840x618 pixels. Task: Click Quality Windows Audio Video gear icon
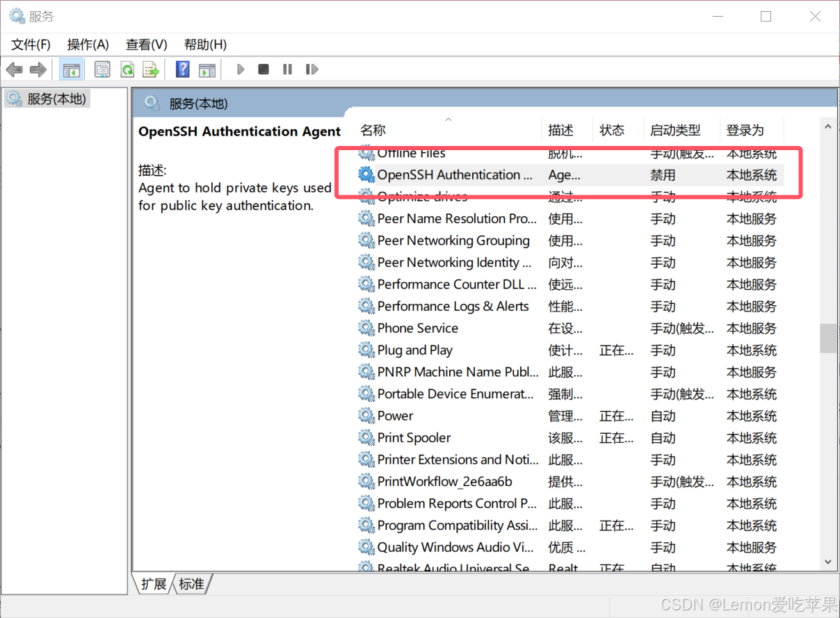pyautogui.click(x=366, y=547)
